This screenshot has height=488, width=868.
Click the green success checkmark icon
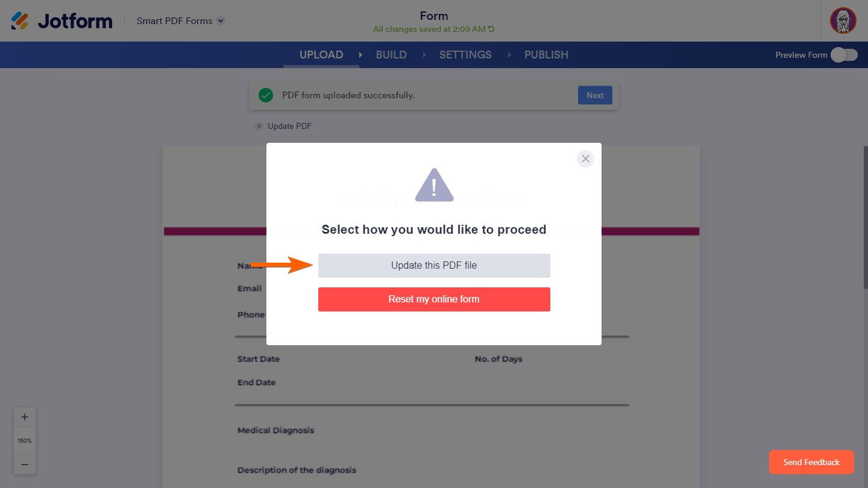pos(265,95)
